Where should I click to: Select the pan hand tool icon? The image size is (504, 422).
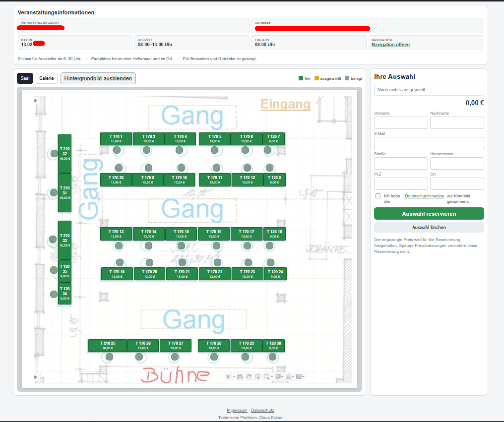249,376
